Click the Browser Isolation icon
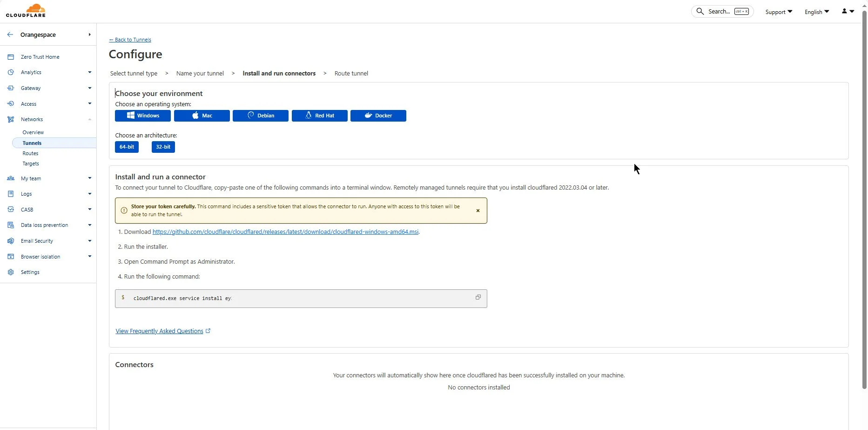The image size is (868, 430). (x=11, y=257)
